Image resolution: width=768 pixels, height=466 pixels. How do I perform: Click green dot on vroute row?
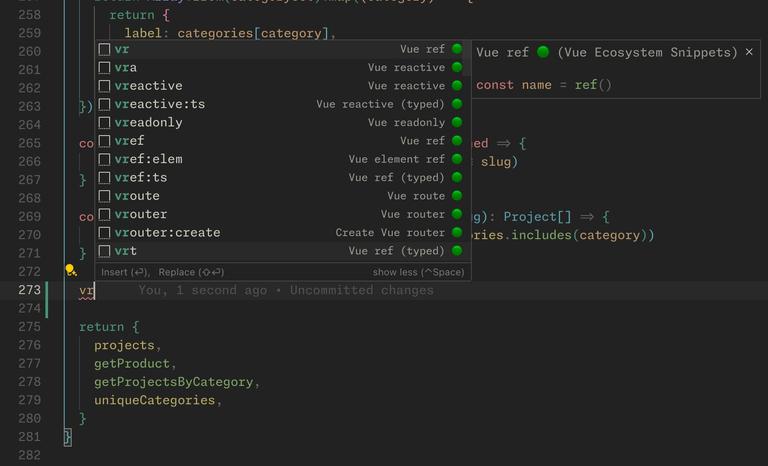click(x=457, y=196)
